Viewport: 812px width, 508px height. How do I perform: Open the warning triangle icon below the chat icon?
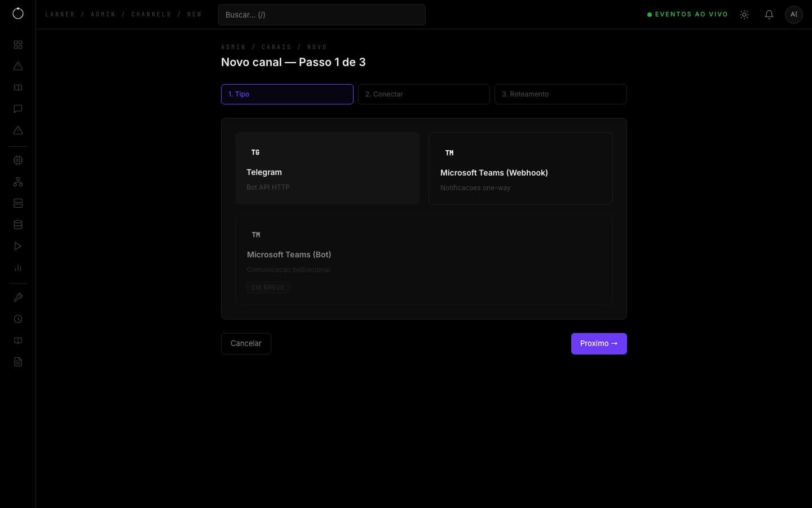point(18,130)
